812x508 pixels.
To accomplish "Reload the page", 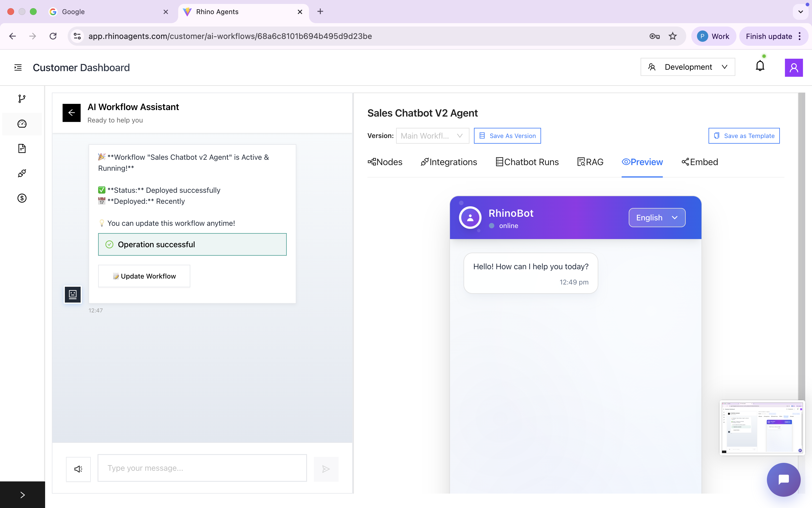I will point(53,36).
